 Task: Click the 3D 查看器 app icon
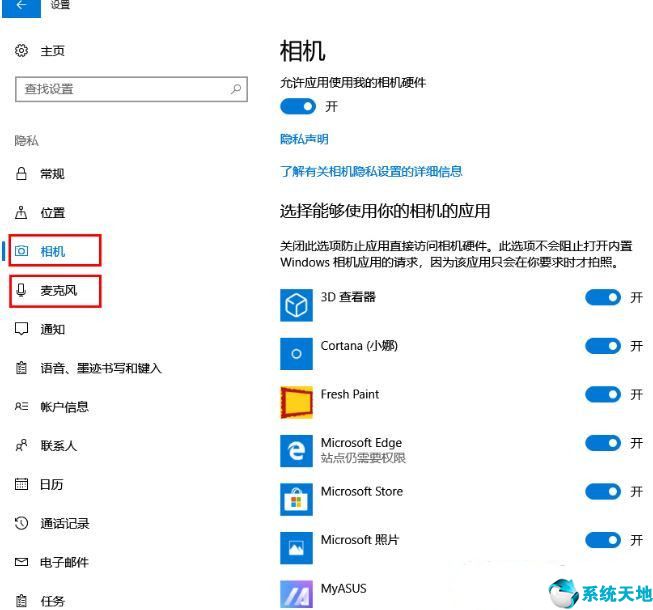[x=296, y=306]
